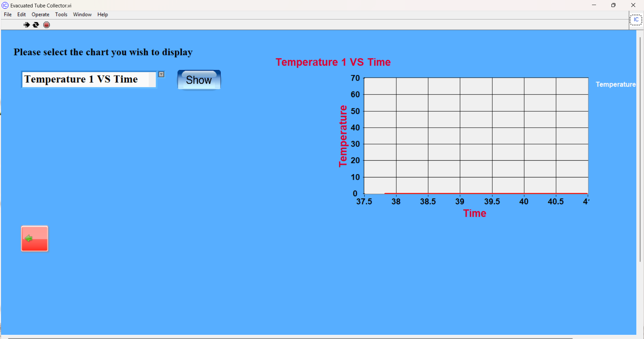Open the Operate menu
644x339 pixels.
pos(40,14)
